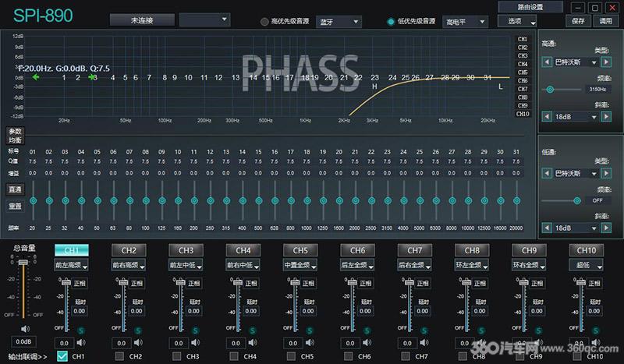Solo CH6 with its S icon
Viewport: 624px width, 364px height.
point(367,330)
